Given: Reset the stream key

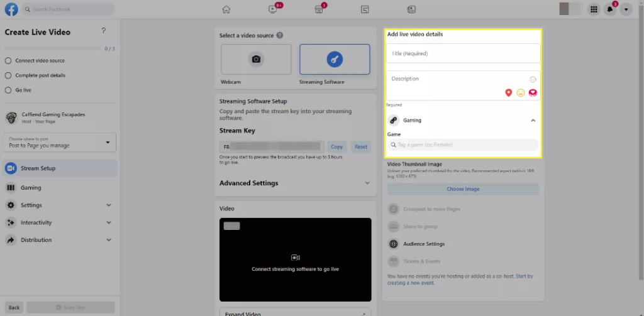Looking at the screenshot, I should click(361, 146).
